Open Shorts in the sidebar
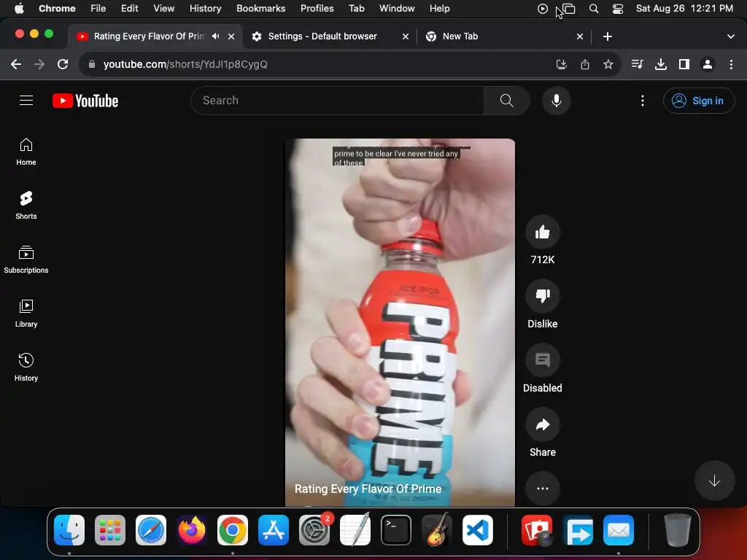This screenshot has width=747, height=560. pyautogui.click(x=26, y=206)
